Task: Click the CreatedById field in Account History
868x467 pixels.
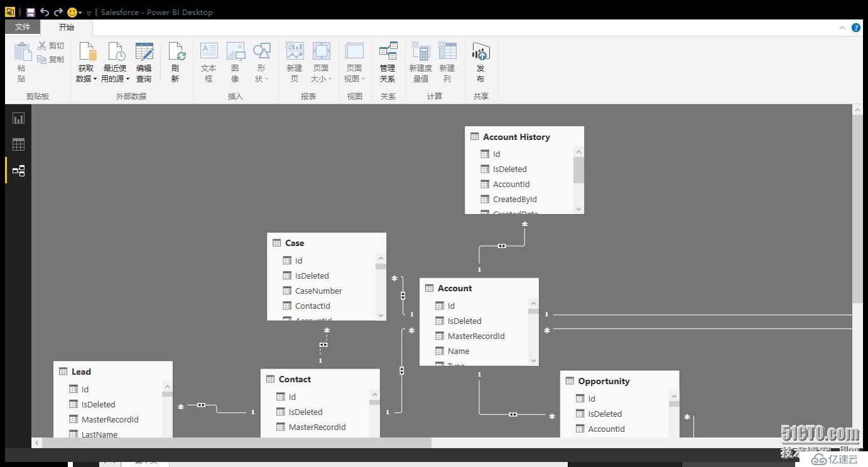Action: 514,199
